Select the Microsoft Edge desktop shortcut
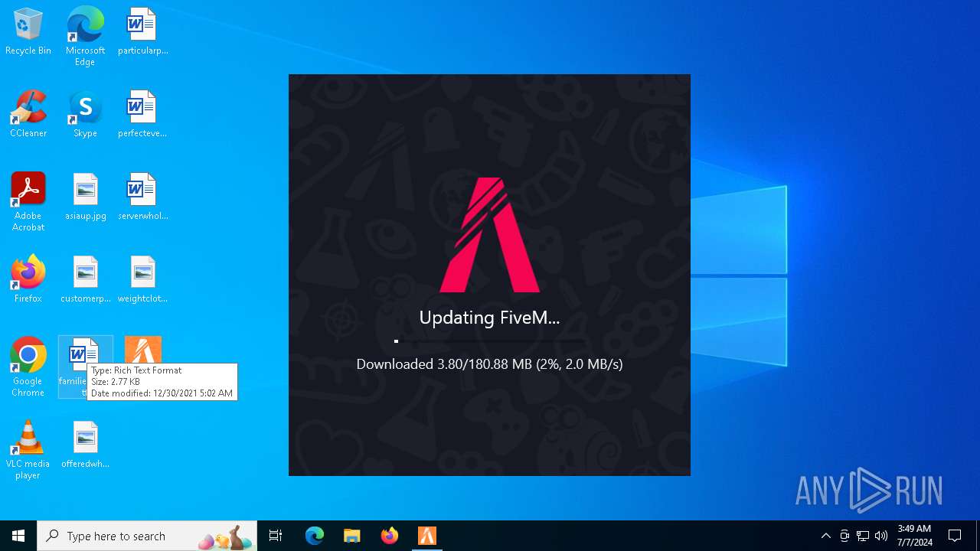 (85, 36)
